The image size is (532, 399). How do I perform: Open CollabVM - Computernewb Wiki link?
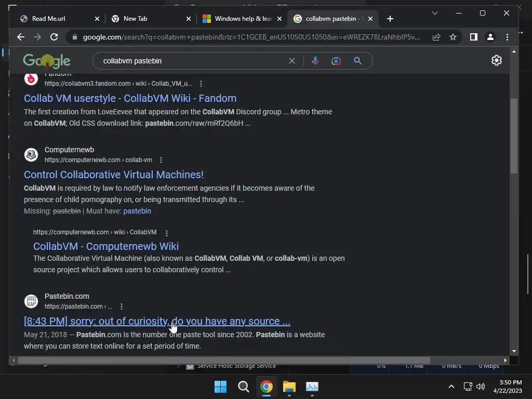pos(106,246)
